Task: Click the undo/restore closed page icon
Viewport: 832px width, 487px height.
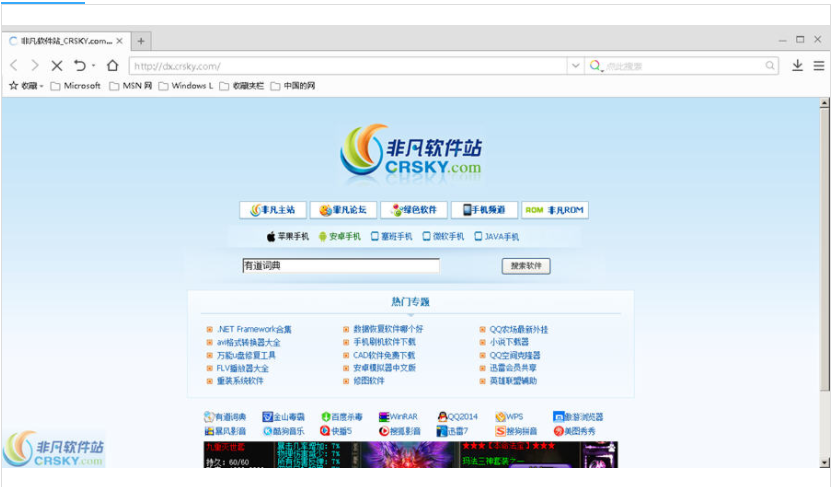Action: click(x=80, y=65)
